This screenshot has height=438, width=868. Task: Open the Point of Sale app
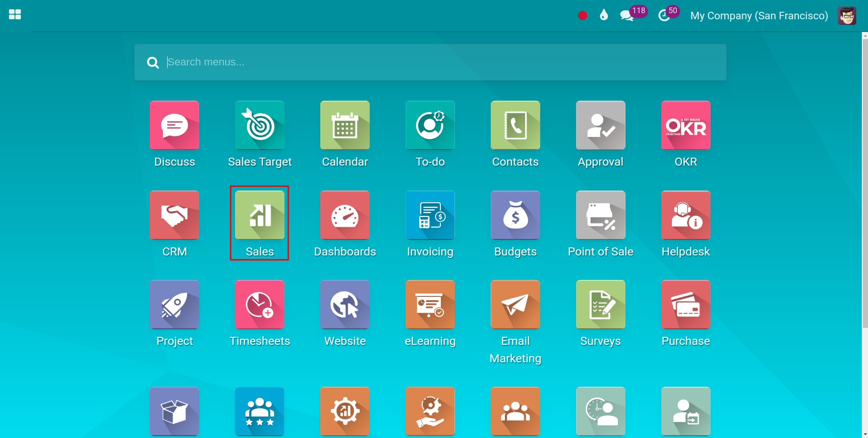click(600, 215)
